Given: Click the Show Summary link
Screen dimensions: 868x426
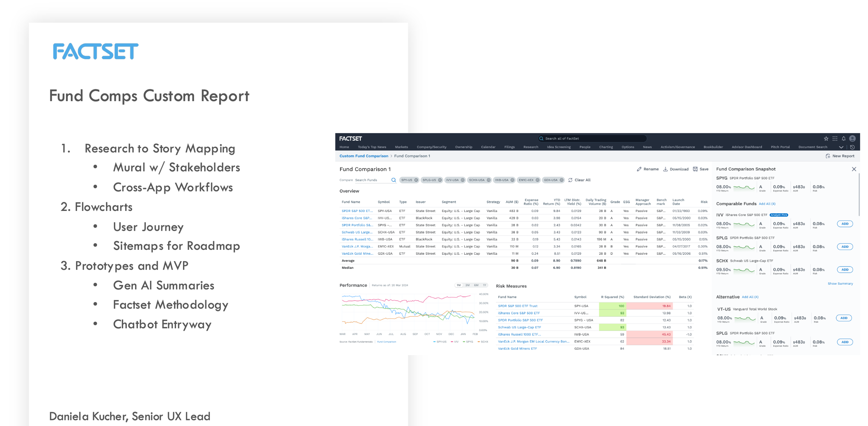Looking at the screenshot, I should [840, 284].
